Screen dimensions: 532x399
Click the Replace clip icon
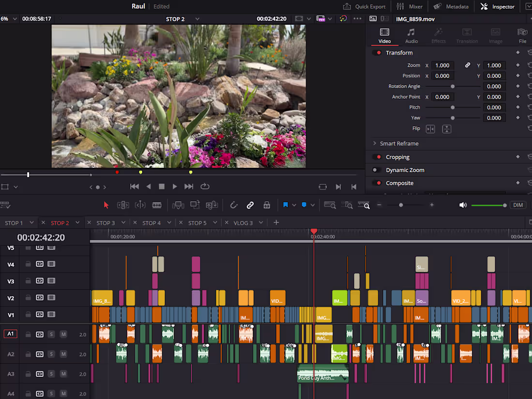tap(211, 205)
